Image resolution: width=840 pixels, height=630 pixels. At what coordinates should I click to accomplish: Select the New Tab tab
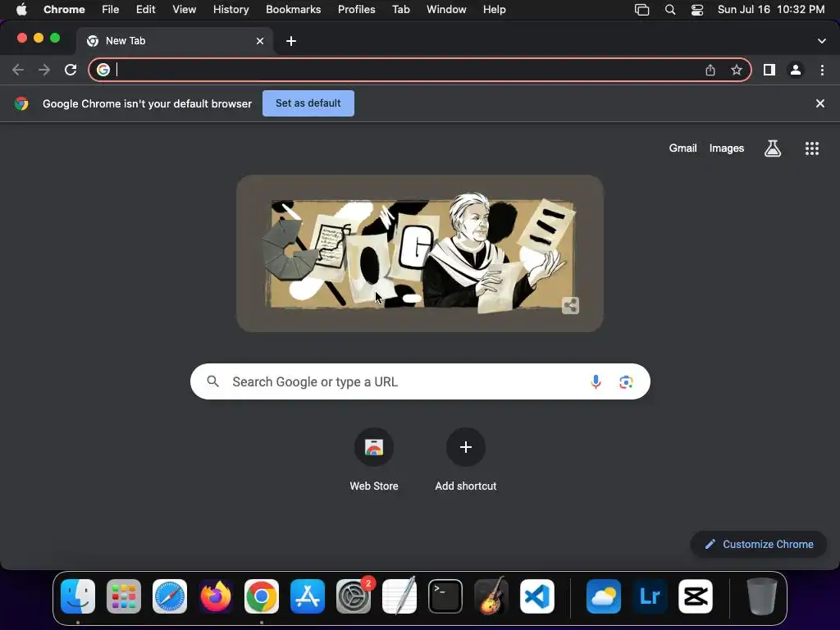[x=174, y=41]
